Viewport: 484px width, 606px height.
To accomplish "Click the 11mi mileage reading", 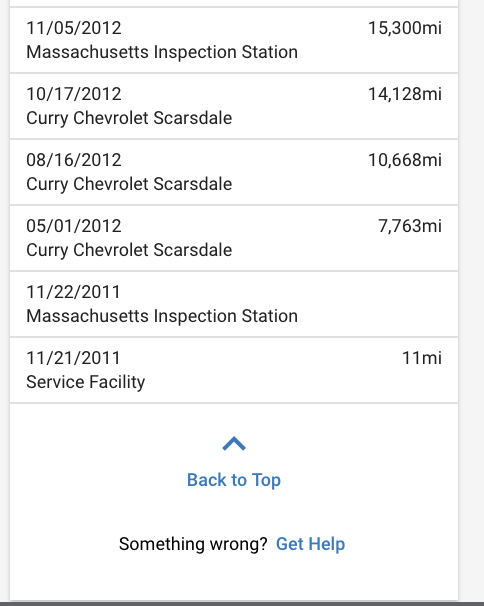I will [x=422, y=358].
